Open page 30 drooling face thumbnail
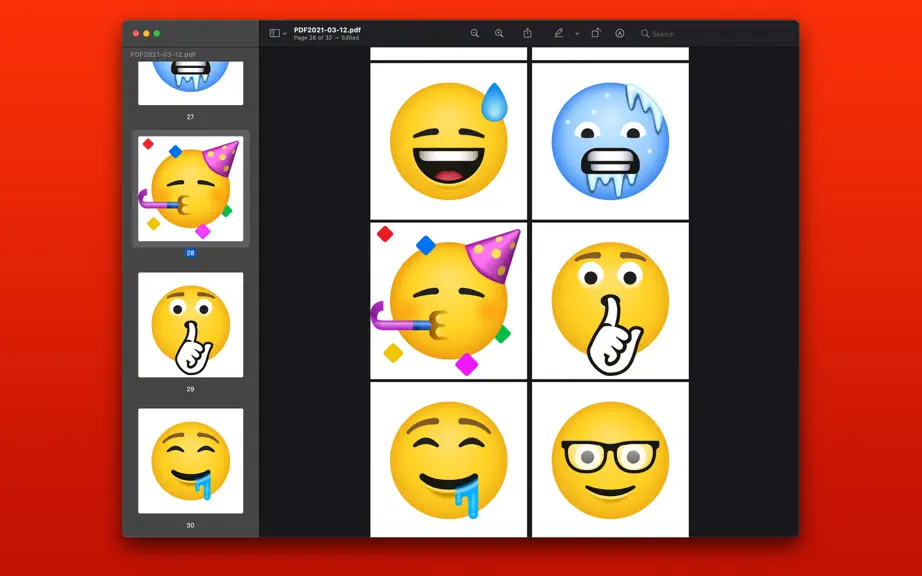This screenshot has width=922, height=576. pos(191,461)
